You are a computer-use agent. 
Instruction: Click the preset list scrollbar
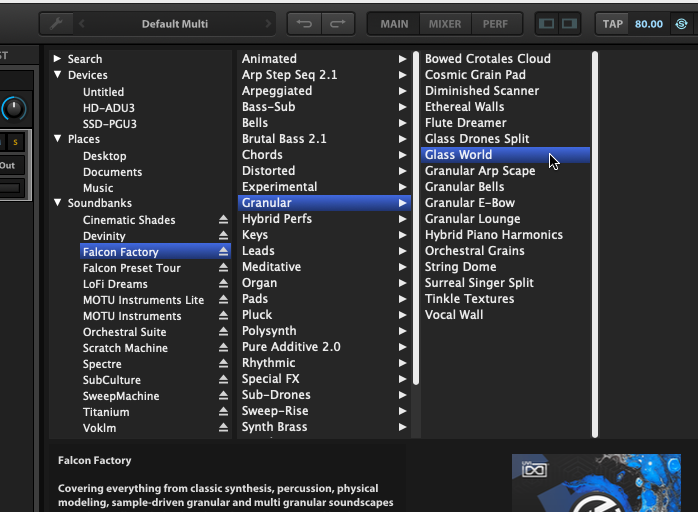(x=595, y=244)
